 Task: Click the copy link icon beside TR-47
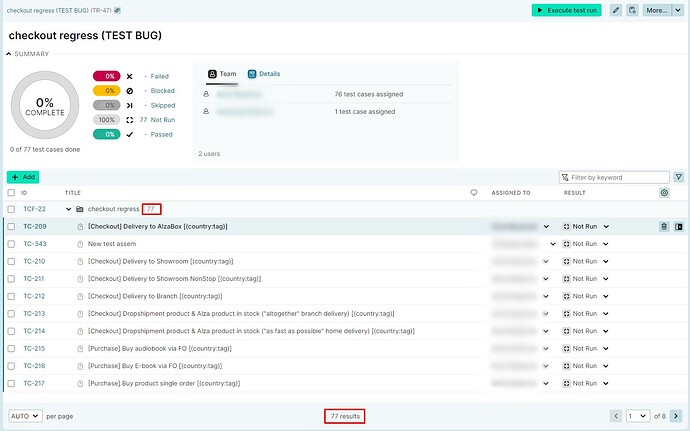click(x=117, y=10)
